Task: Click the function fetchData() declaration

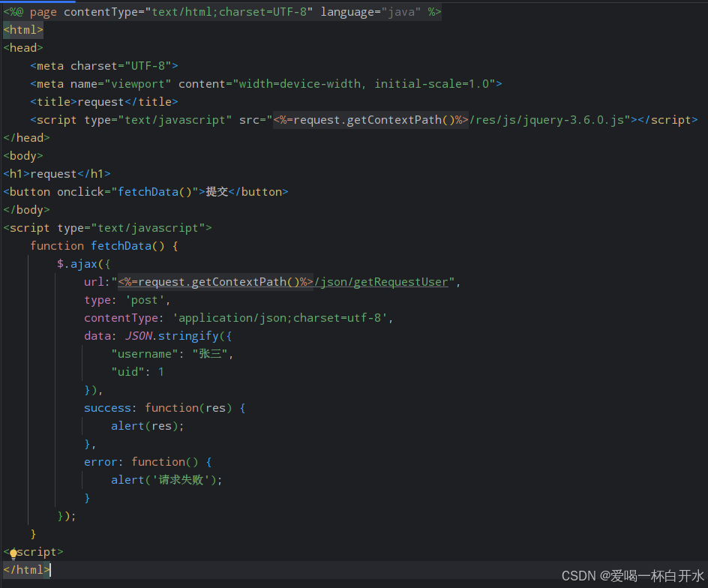Action: [103, 246]
